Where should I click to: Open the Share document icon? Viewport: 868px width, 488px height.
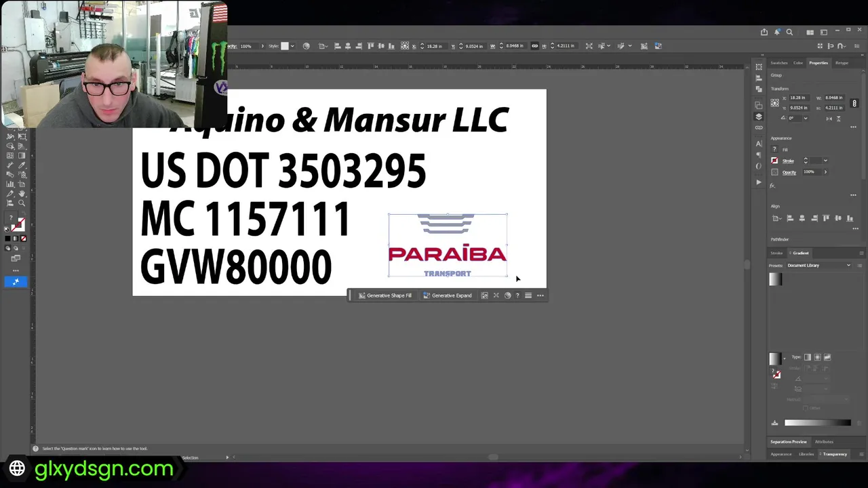tap(764, 32)
